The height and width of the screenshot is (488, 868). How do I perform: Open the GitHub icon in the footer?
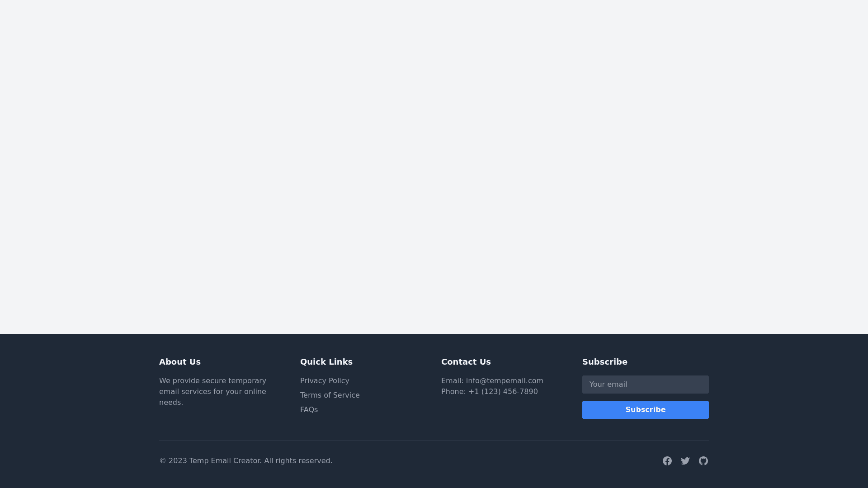tap(703, 461)
